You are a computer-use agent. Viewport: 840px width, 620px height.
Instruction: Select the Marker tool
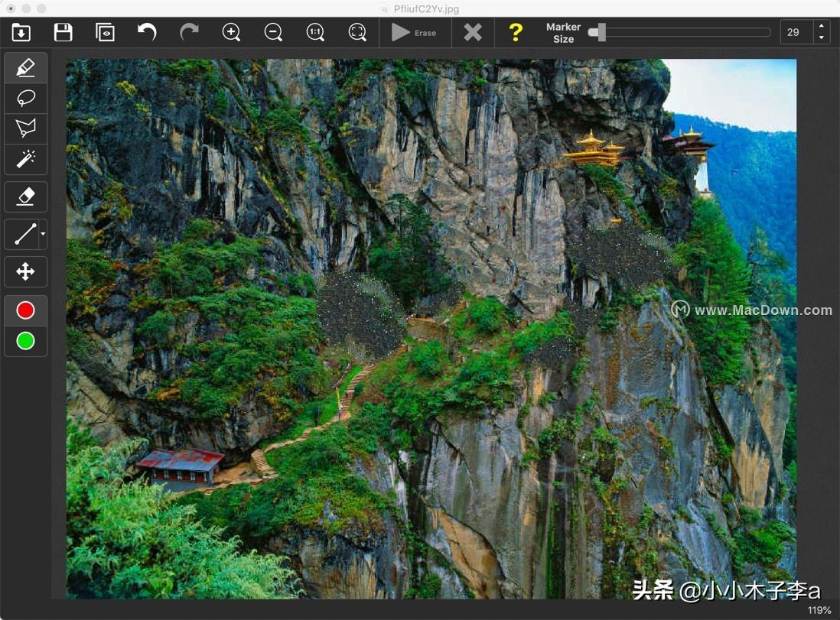(25, 67)
